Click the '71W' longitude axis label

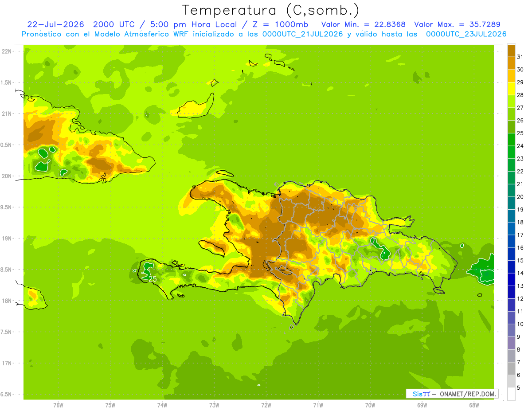pos(318,405)
